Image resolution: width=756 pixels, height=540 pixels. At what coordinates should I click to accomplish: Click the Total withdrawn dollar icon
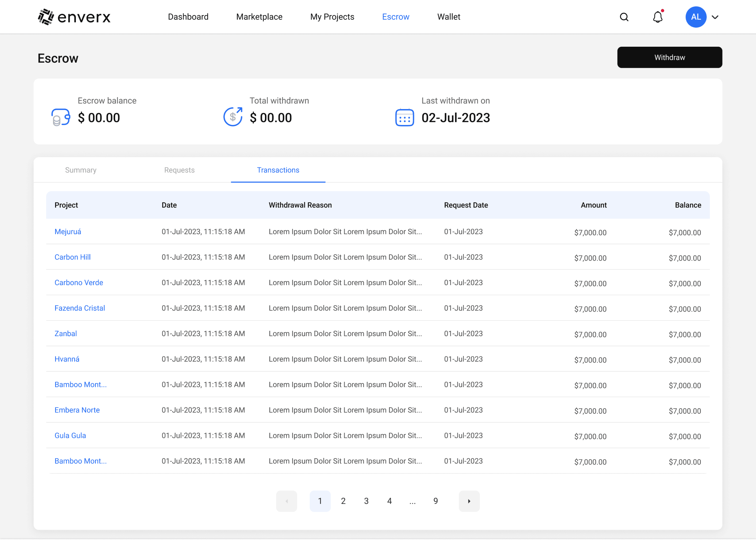[233, 117]
